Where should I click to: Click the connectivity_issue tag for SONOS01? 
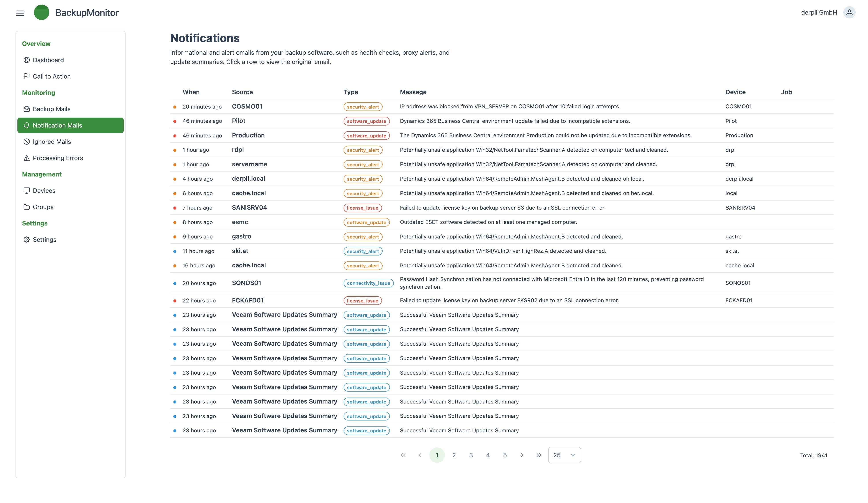(368, 283)
